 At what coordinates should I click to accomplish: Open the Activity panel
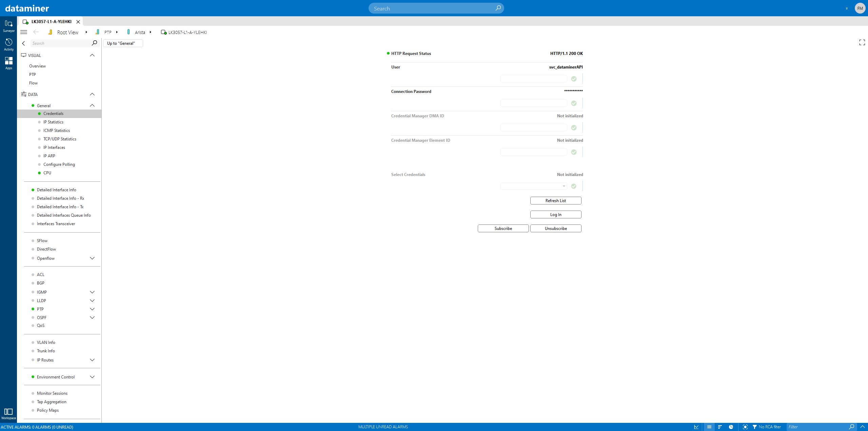pos(8,45)
